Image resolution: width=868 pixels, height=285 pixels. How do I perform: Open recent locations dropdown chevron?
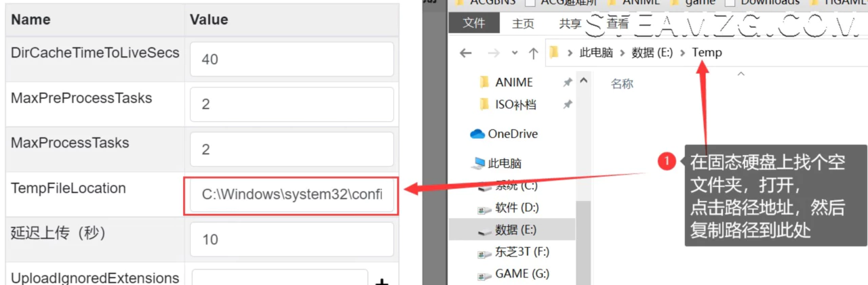(515, 53)
